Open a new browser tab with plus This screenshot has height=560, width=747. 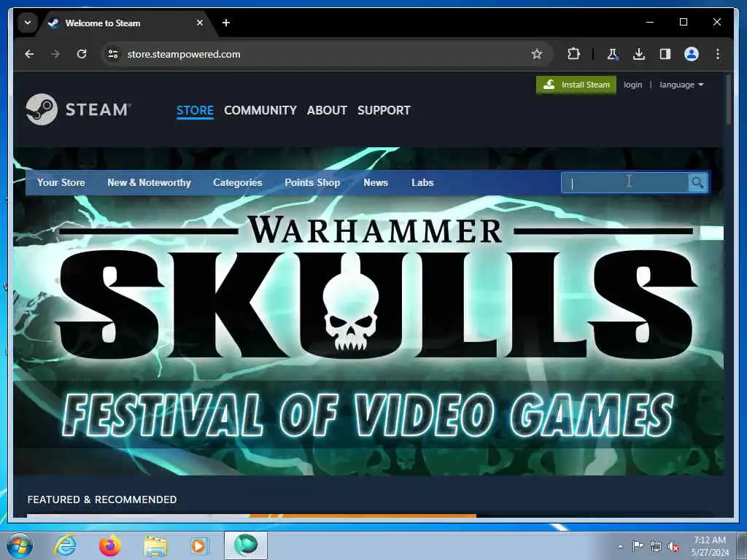226,23
